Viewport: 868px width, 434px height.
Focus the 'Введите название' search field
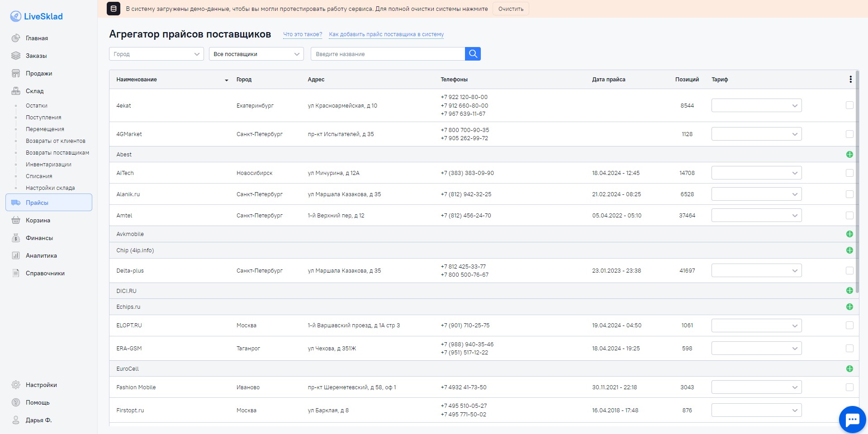click(x=388, y=54)
